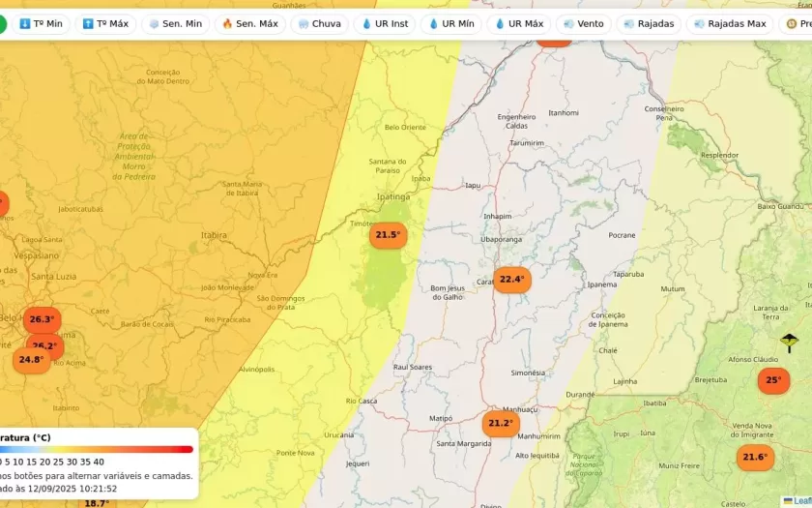Click the wind icon on Vento
The height and width of the screenshot is (508, 812).
[568, 23]
